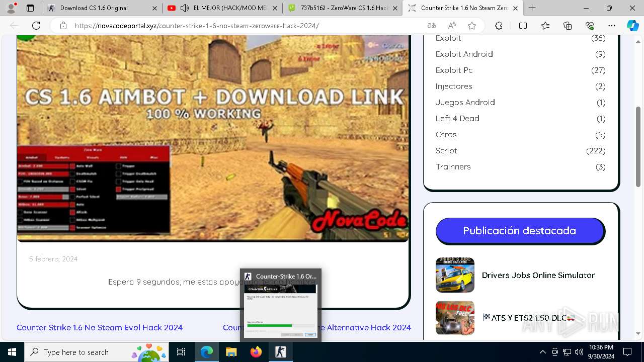Switch to 737b5162 ZeroWare tab

[342, 8]
